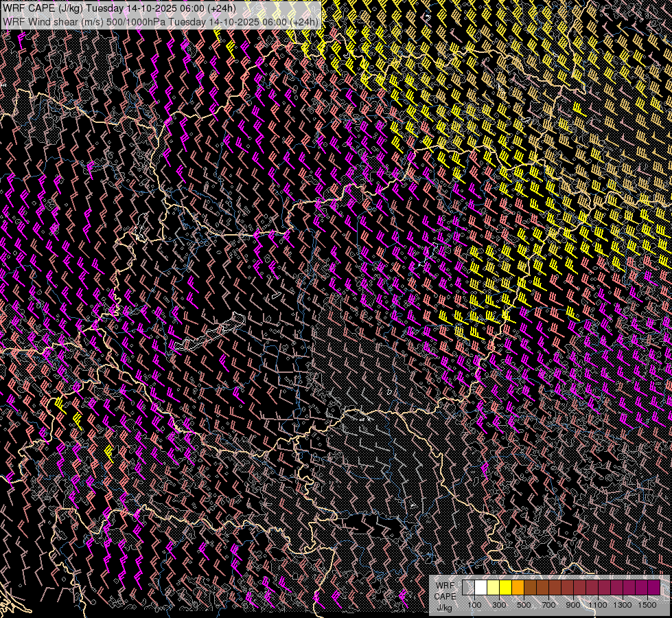Viewport: 672px width, 618px height.
Task: Select the grey below-100 legend swatch
Action: click(468, 588)
